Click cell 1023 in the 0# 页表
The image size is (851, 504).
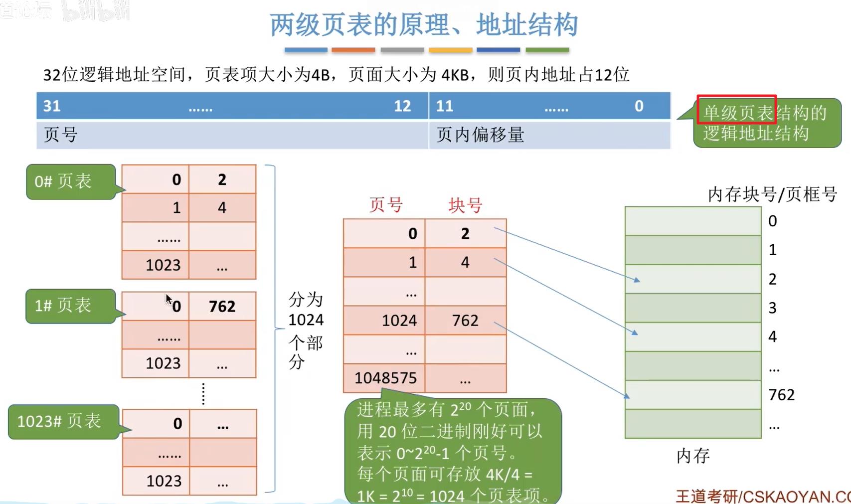(x=156, y=265)
